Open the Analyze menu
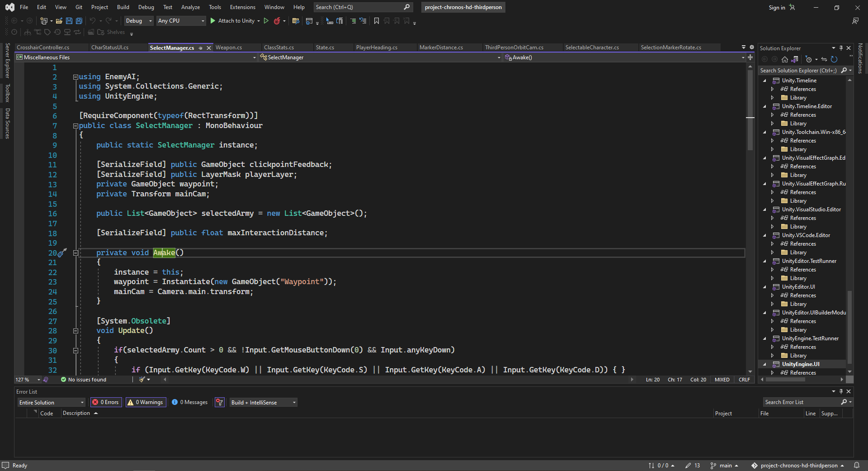Screen dimensions: 868x471 [x=190, y=7]
